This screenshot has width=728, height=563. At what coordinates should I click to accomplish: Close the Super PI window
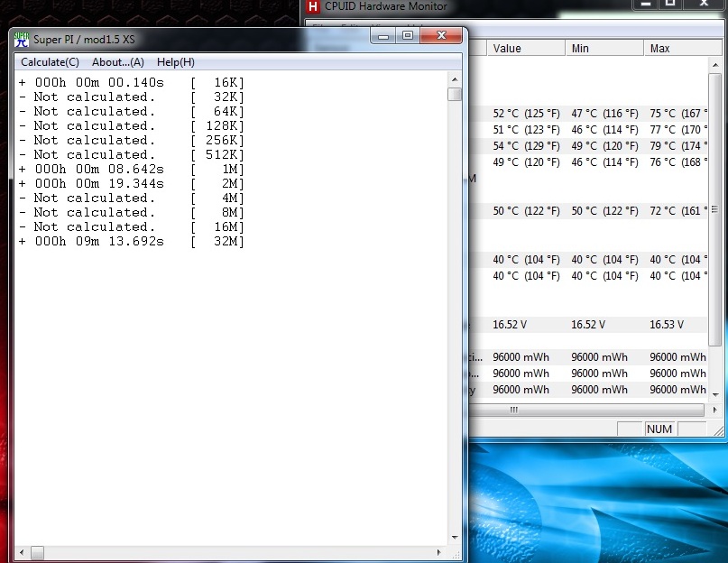coord(441,36)
